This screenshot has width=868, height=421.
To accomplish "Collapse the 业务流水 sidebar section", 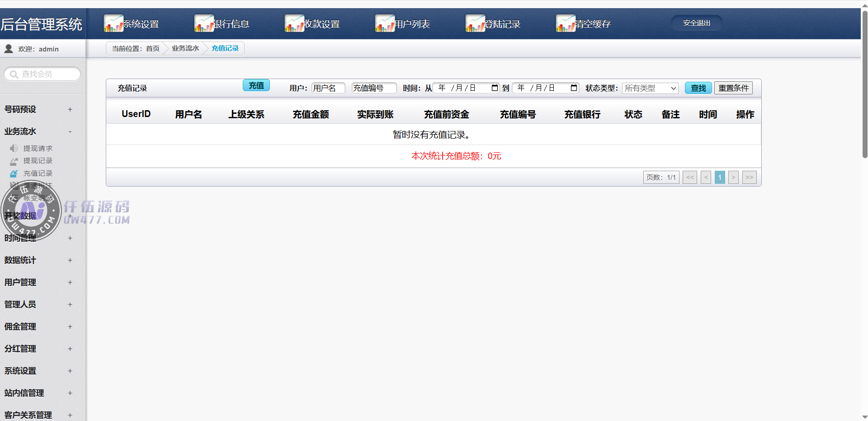I will (x=70, y=131).
